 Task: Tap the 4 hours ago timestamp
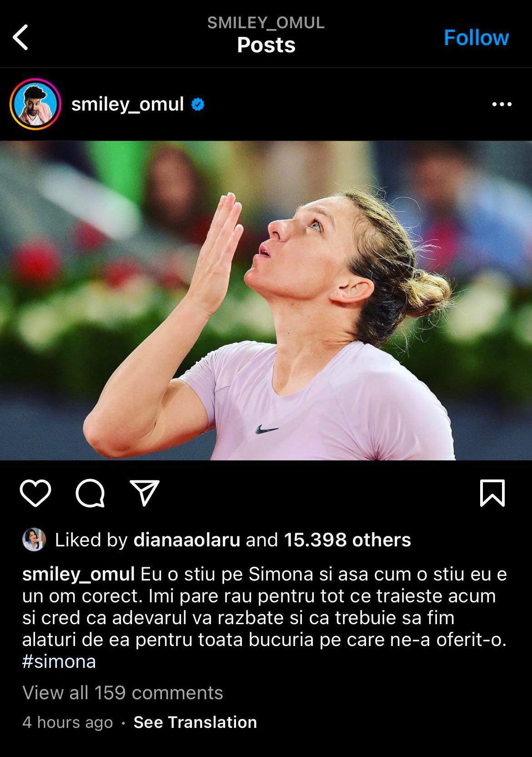68,722
